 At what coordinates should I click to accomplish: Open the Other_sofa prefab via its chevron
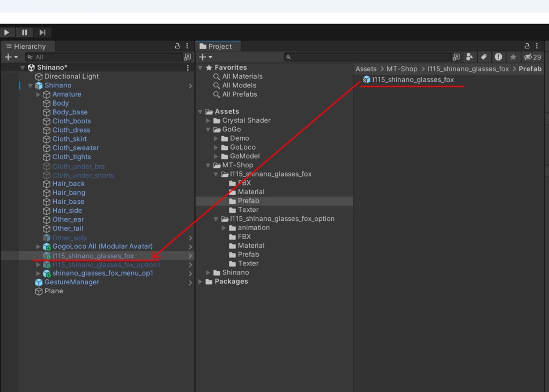190,238
